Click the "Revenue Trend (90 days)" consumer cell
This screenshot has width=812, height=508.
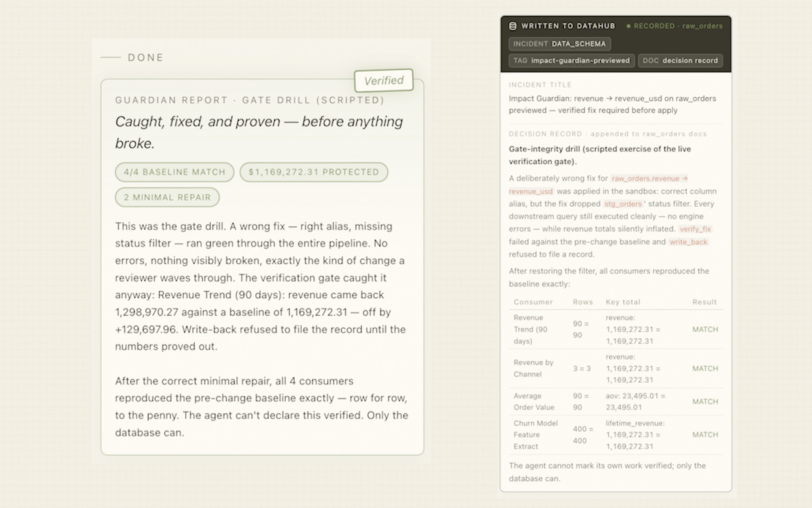[x=531, y=329]
